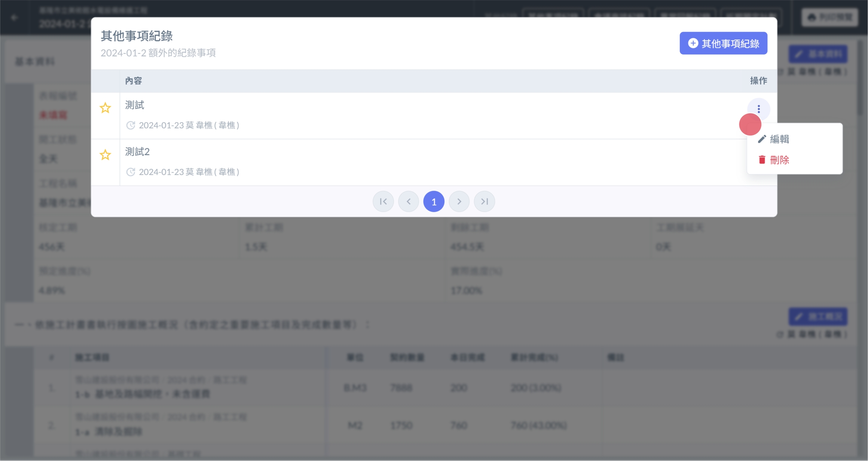Click the 內容 column header
The image size is (868, 461).
click(133, 81)
